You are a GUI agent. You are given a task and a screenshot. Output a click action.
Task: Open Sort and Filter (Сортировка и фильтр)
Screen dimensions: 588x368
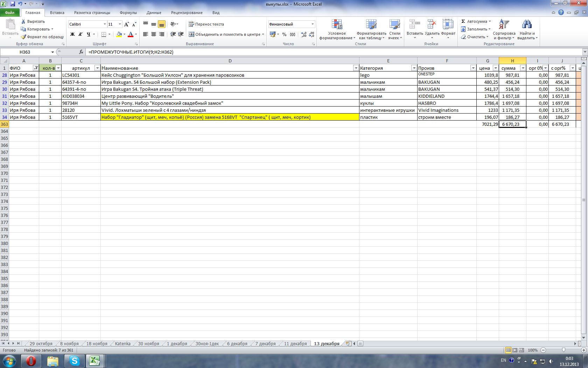504,29
